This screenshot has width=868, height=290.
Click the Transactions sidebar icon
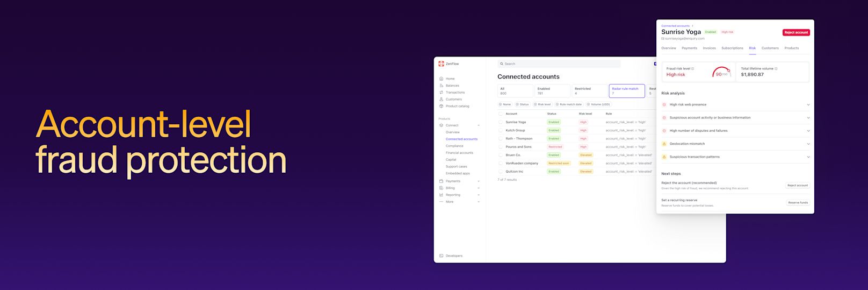(441, 93)
